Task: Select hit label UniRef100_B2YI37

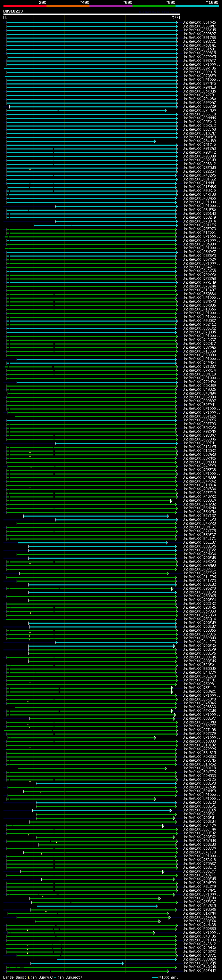Action: [199, 516]
